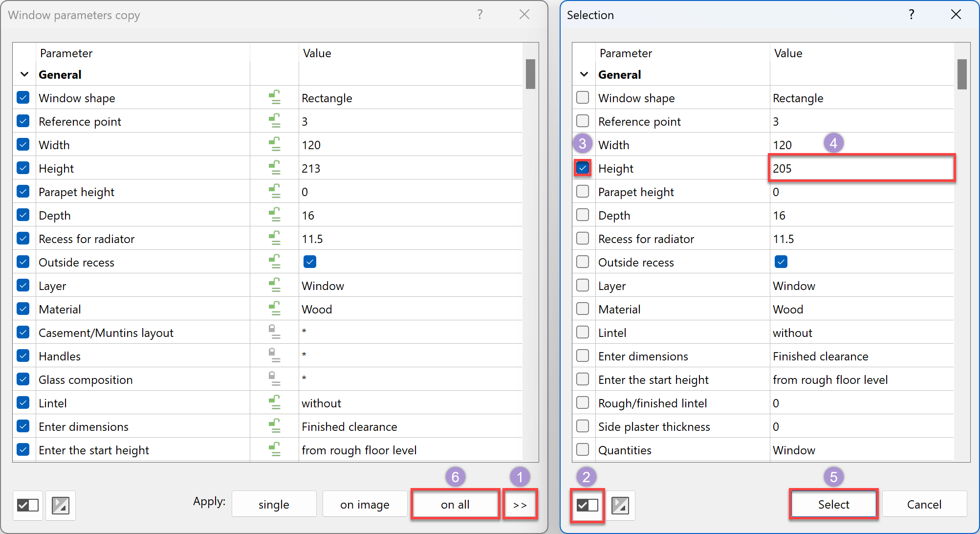Click the on image apply option
Image resolution: width=980 pixels, height=534 pixels.
click(365, 504)
